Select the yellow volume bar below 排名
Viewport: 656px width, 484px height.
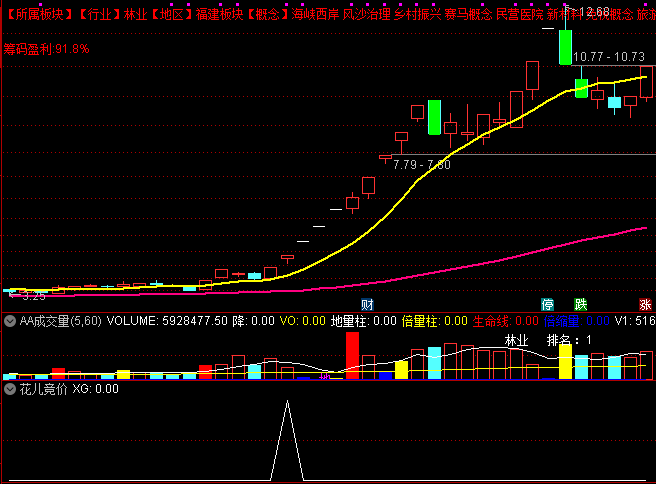click(x=566, y=362)
